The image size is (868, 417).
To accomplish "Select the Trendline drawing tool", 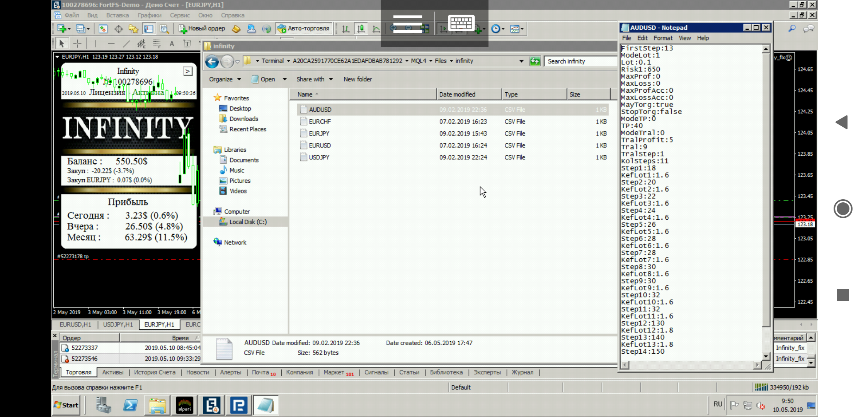I will click(x=126, y=43).
